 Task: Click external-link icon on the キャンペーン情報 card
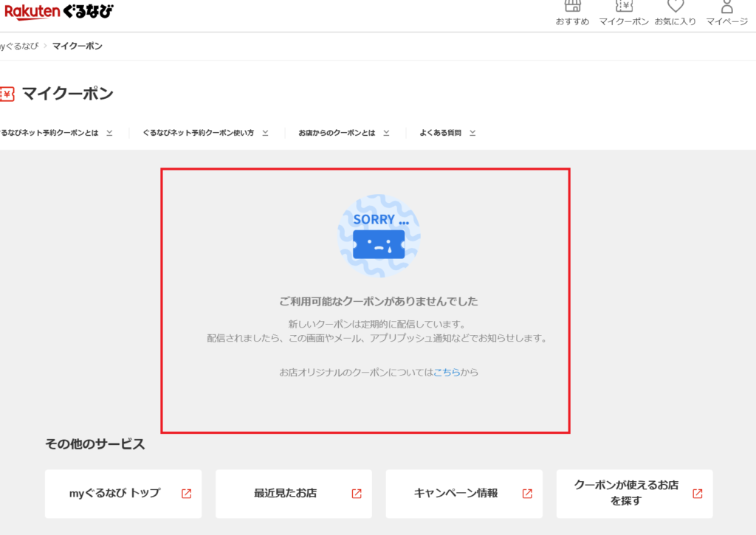click(x=527, y=494)
